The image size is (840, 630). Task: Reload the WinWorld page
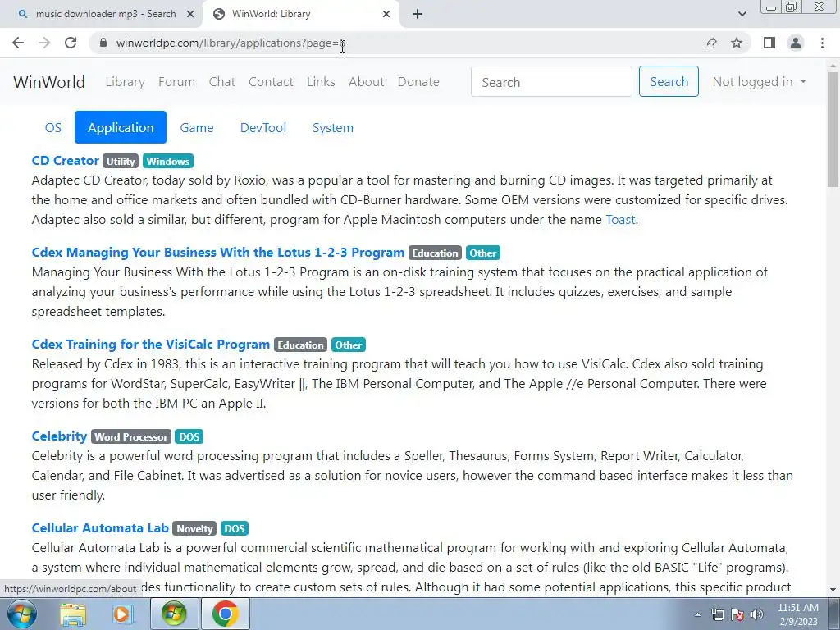(x=71, y=43)
